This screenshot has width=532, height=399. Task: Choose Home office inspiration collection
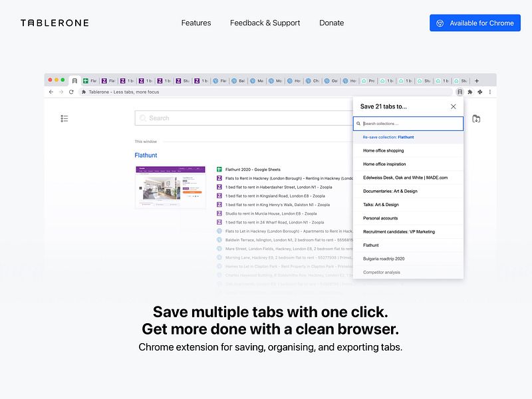408,164
